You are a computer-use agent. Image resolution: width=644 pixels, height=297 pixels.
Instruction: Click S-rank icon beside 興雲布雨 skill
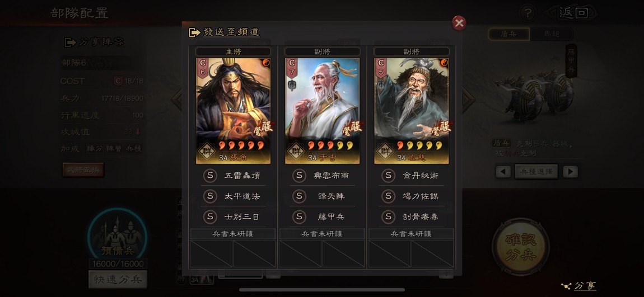pyautogui.click(x=299, y=176)
